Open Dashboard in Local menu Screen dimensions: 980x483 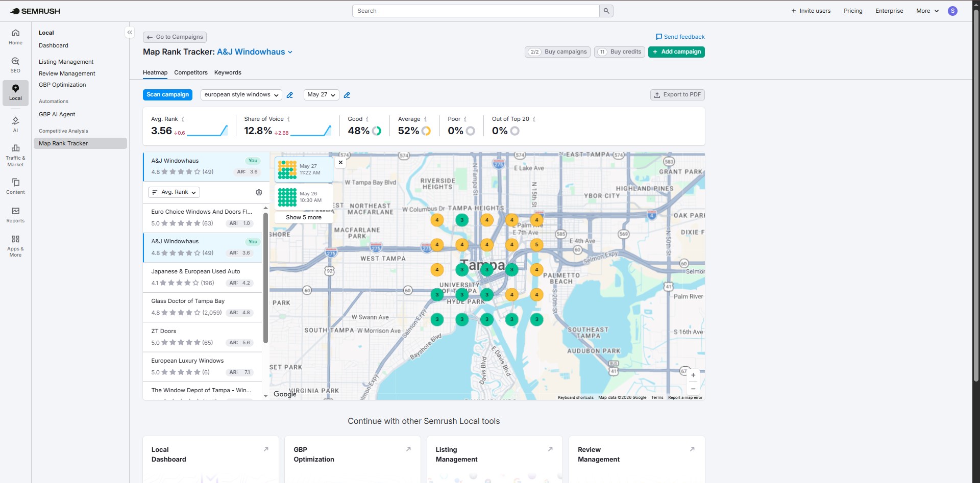54,45
